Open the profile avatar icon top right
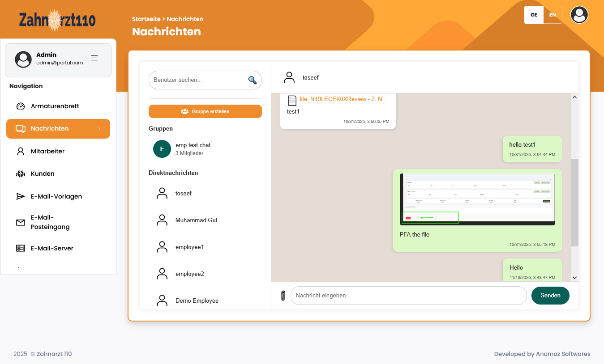 pyautogui.click(x=579, y=15)
